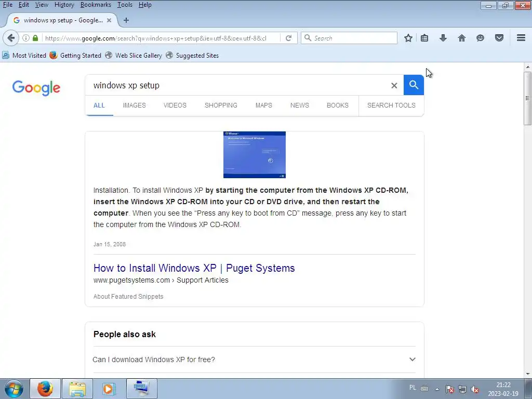This screenshot has width=532, height=399.
Task: Click the network tray icon
Action: pos(462,389)
